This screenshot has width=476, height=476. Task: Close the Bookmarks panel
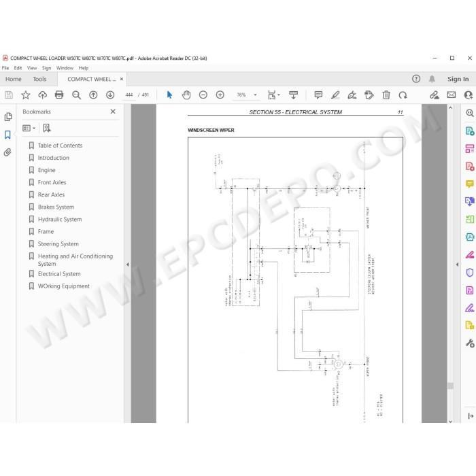pos(113,112)
